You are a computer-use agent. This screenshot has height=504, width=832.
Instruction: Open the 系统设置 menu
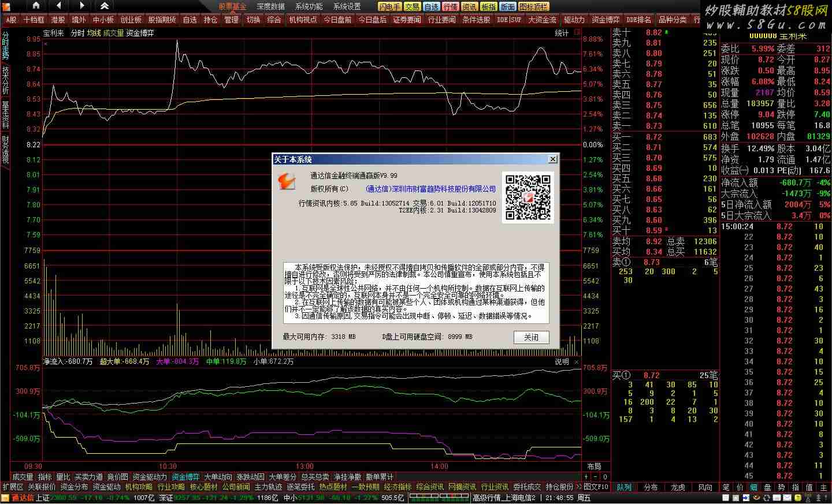(x=347, y=6)
